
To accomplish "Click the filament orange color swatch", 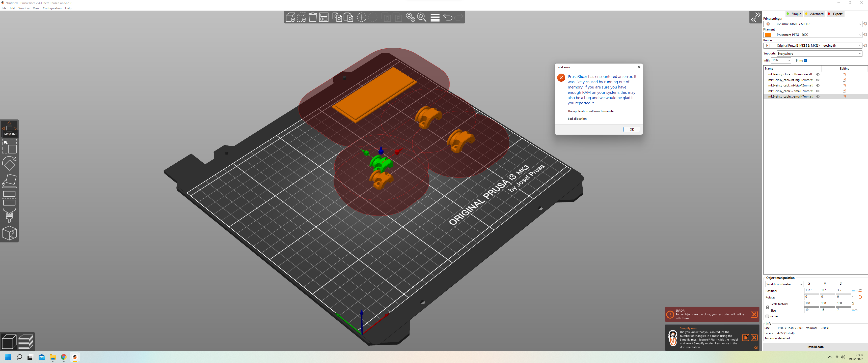I will tap(768, 35).
